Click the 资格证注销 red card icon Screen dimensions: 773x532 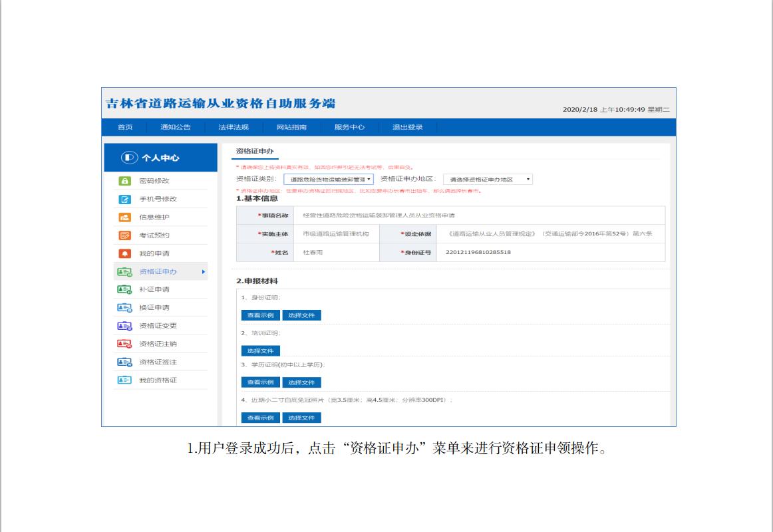(x=124, y=344)
